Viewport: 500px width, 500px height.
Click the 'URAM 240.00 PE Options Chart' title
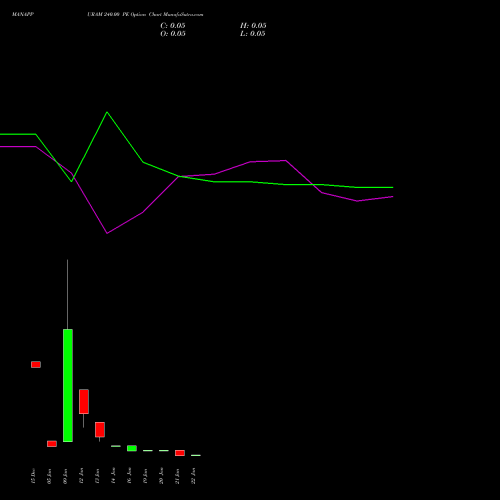[124, 15]
